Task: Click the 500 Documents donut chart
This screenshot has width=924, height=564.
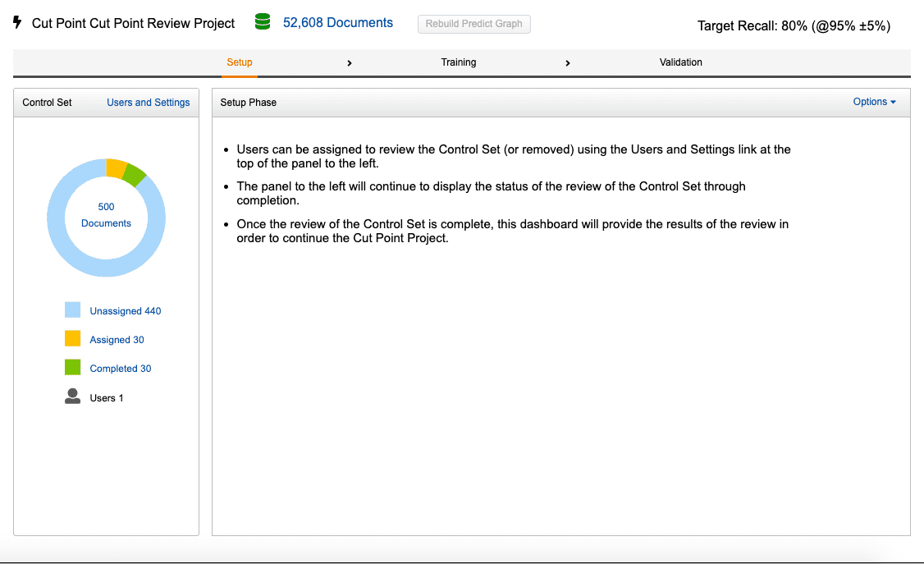Action: point(106,217)
